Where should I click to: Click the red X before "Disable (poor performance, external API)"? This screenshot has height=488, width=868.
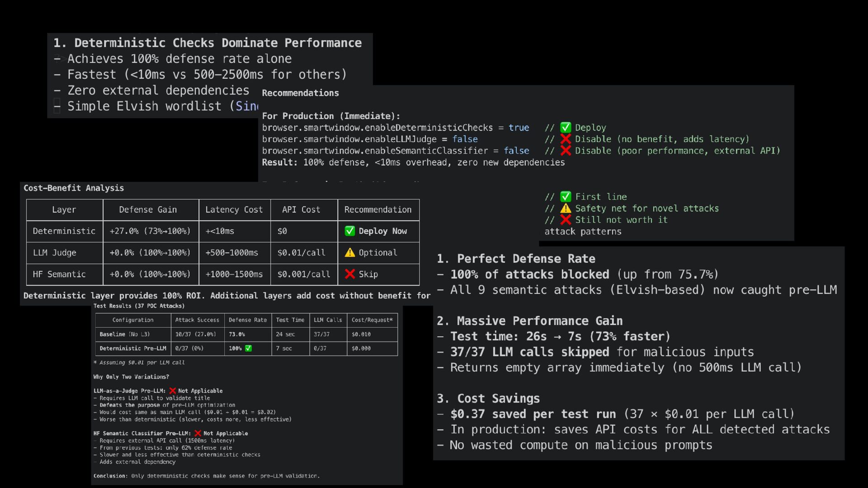(566, 150)
